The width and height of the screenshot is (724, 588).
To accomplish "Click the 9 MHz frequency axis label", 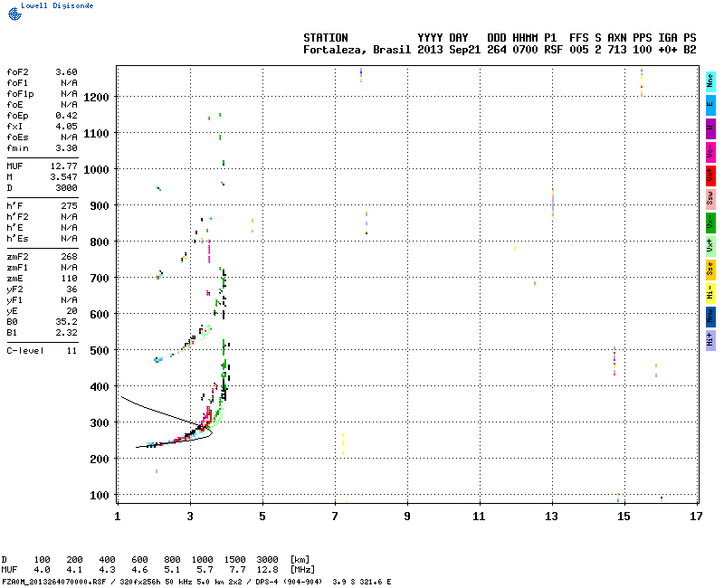I will (407, 517).
